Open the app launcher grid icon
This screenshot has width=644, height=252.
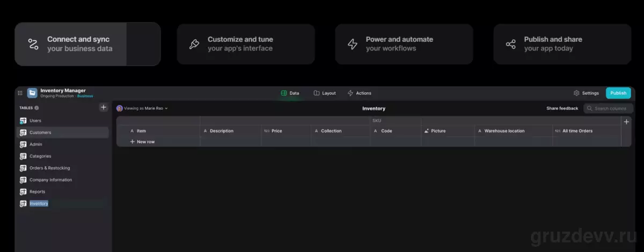point(20,93)
